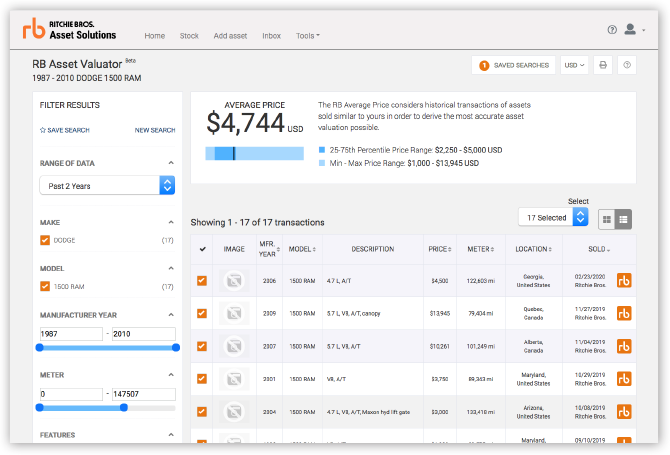Switch to list view layout
This screenshot has height=455, width=670.
pos(623,219)
